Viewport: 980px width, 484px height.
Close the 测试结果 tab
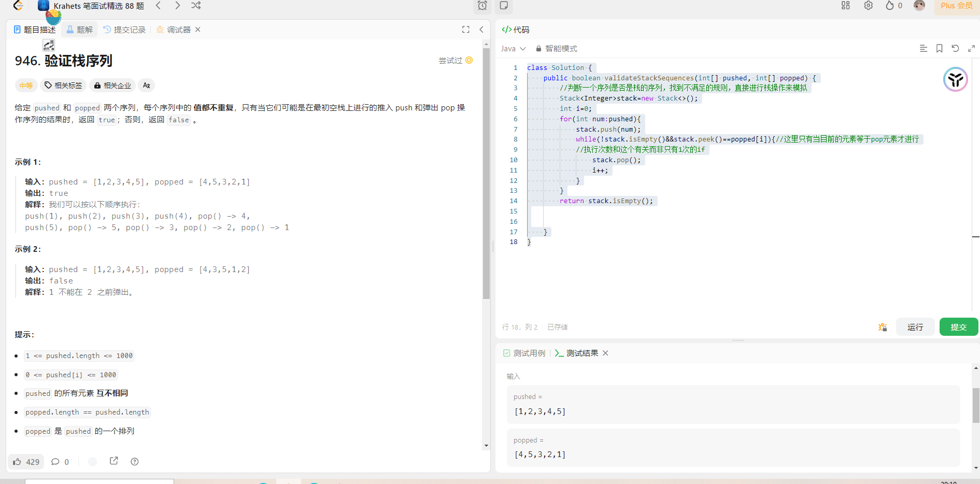tap(605, 353)
